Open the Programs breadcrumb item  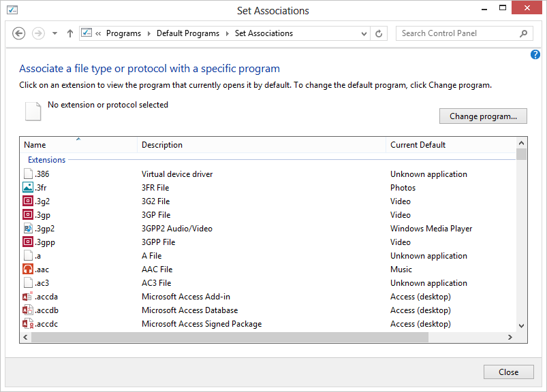[x=123, y=33]
